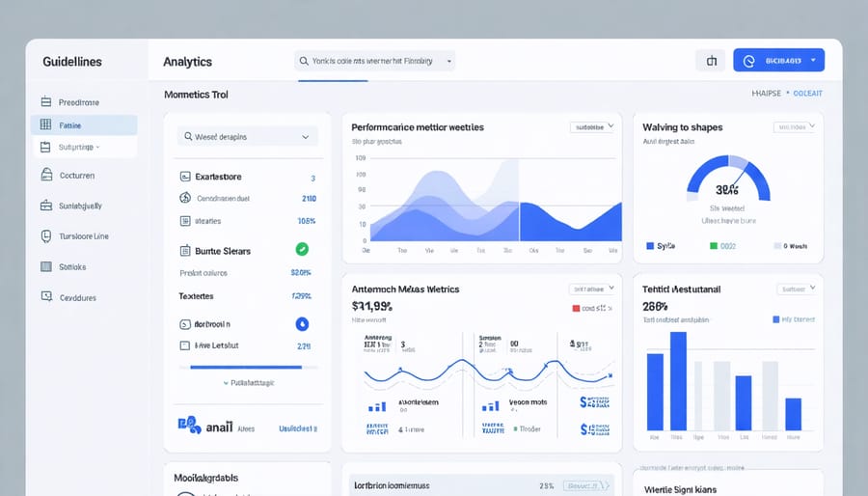Open the Artemoch Mitas Wetrics dropdown
868x496 pixels.
point(591,289)
